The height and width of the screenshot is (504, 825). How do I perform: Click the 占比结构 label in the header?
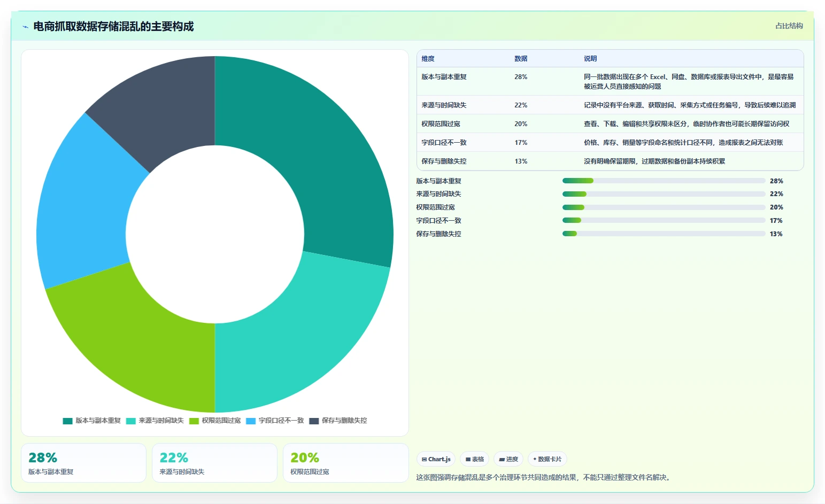[789, 26]
